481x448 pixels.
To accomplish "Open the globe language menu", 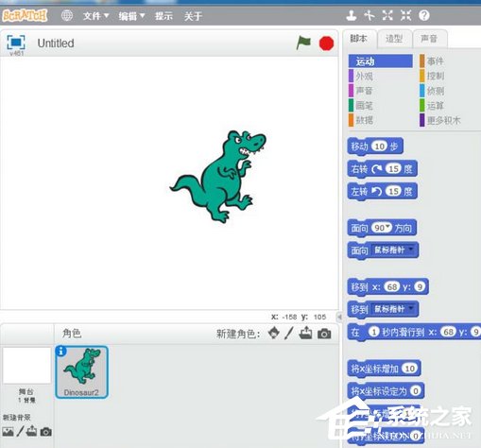I will pos(67,15).
